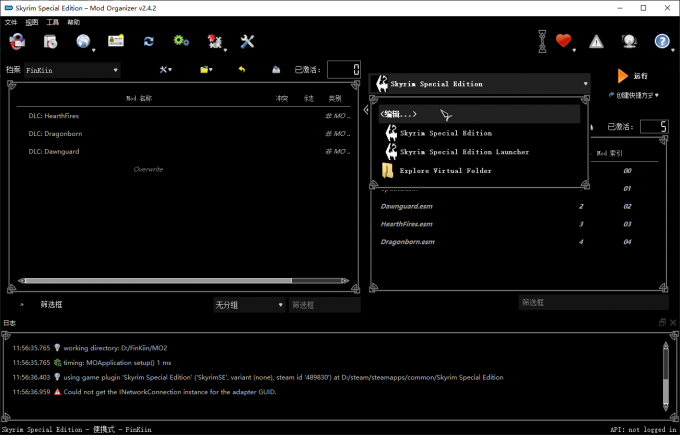Click the 类别 column header
Screen dimensions: 680x435
pos(334,98)
